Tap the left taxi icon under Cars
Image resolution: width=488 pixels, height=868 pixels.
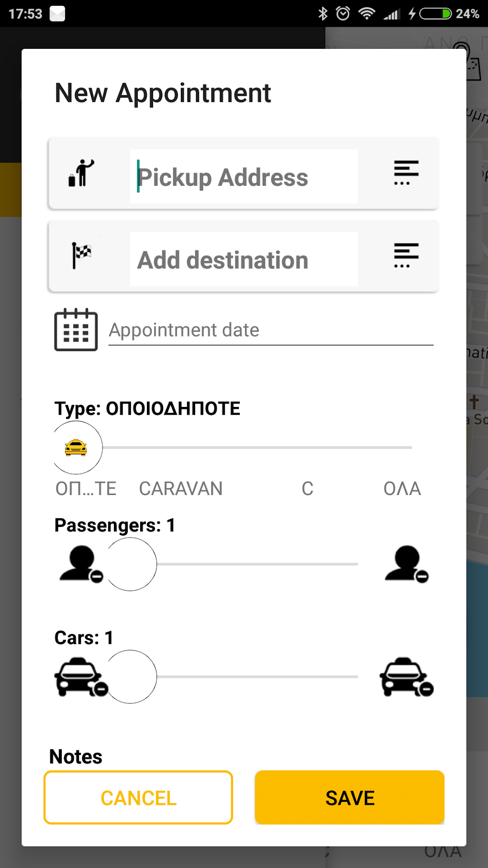tap(80, 676)
